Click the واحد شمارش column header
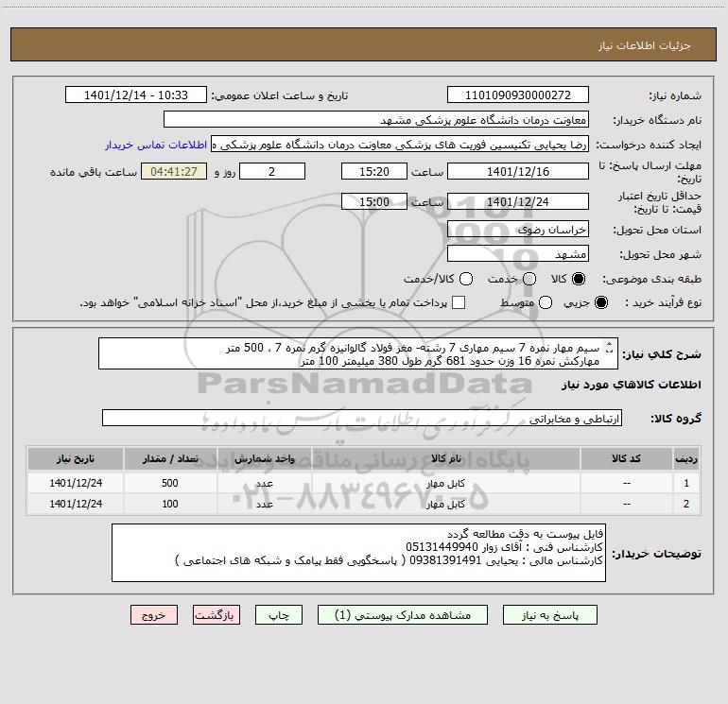 click(264, 458)
